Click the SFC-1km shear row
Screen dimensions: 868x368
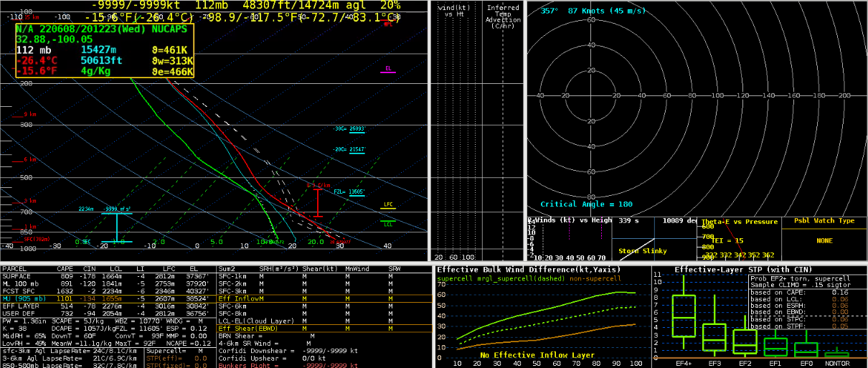point(325,275)
